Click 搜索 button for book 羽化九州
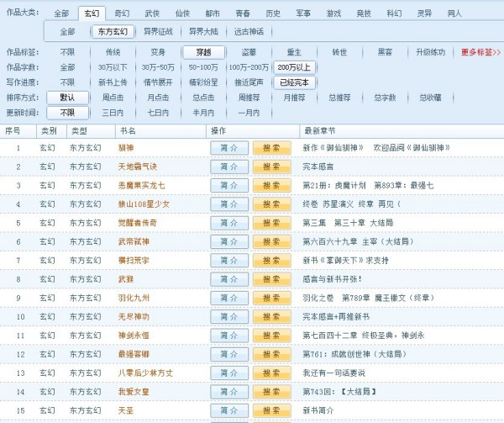Viewport: 504px width, 423px height. click(x=271, y=298)
